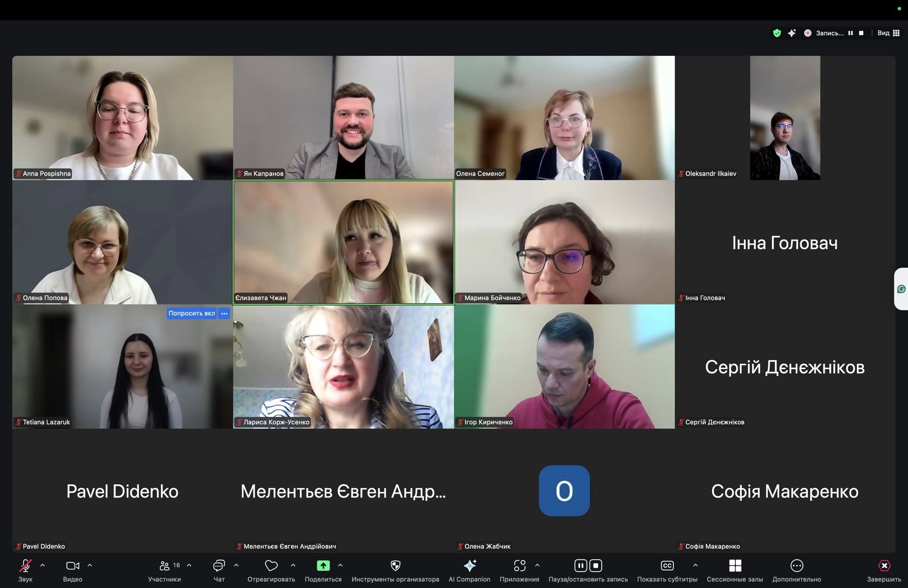Open Host Tools shield icon
This screenshot has width=908, height=588.
[x=395, y=566]
